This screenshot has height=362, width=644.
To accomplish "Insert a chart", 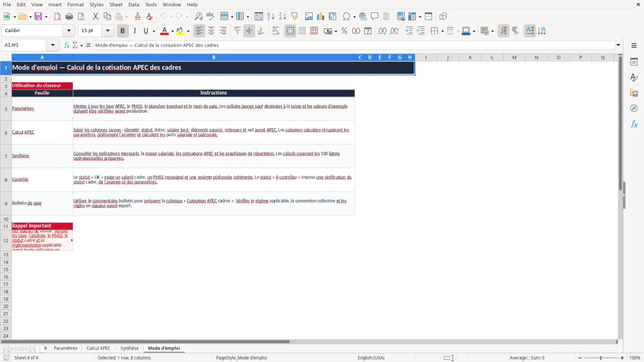I will tap(321, 17).
